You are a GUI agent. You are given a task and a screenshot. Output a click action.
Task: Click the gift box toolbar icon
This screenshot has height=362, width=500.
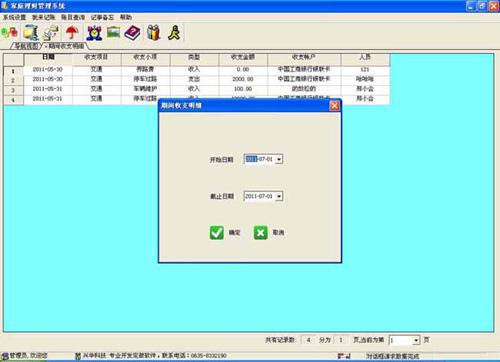pyautogui.click(x=154, y=32)
